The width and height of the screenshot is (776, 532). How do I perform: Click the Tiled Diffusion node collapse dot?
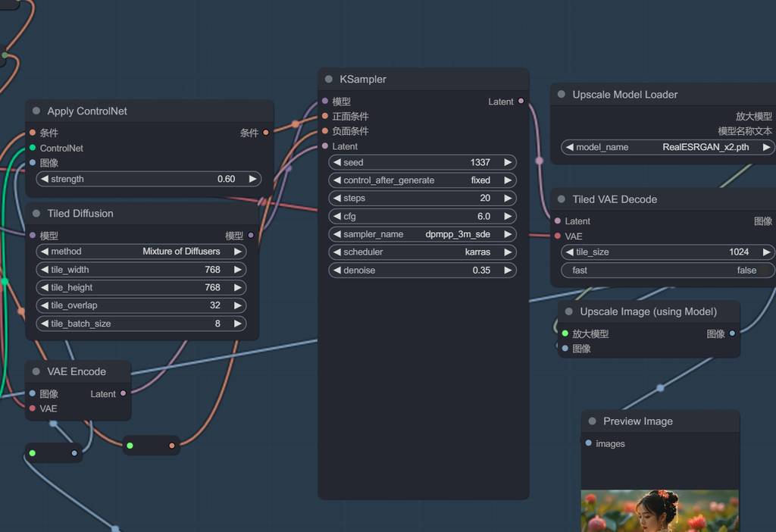(x=36, y=214)
